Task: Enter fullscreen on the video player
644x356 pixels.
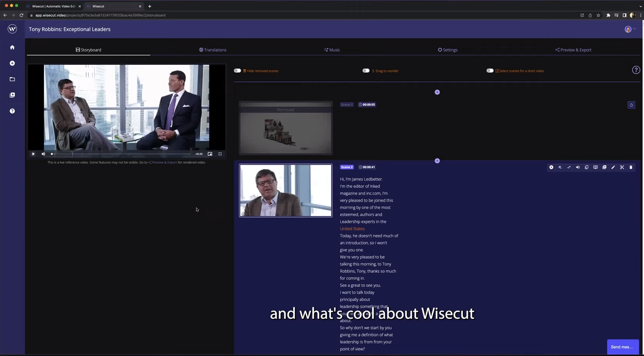Action: point(220,154)
